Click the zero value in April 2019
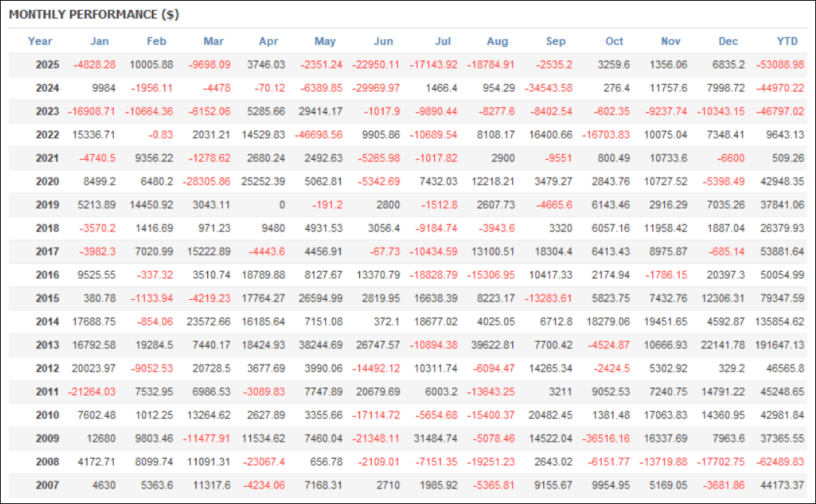This screenshot has width=816, height=504. point(282,205)
